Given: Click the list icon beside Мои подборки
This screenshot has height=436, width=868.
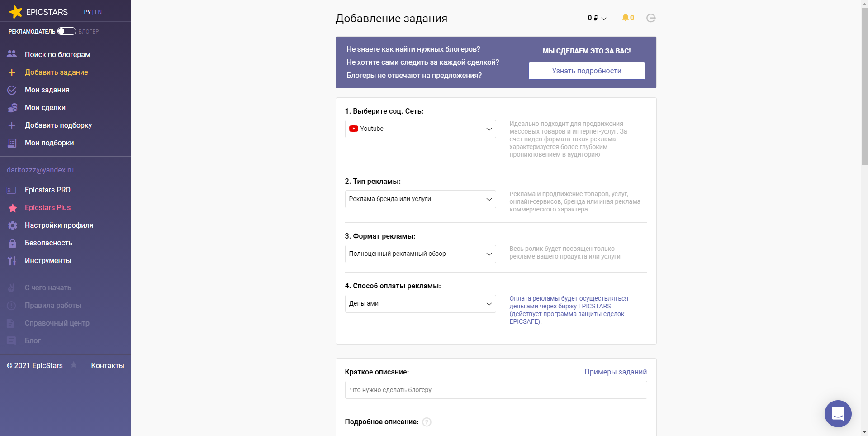Looking at the screenshot, I should click(x=12, y=143).
